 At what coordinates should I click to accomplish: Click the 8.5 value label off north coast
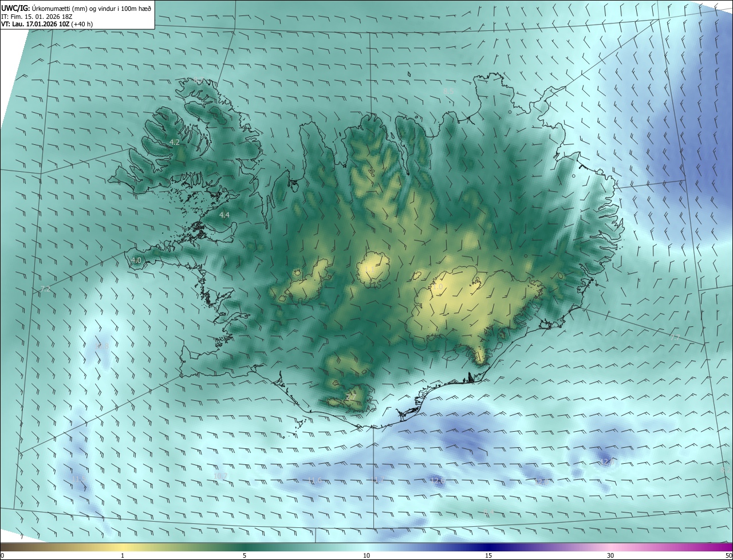point(448,91)
